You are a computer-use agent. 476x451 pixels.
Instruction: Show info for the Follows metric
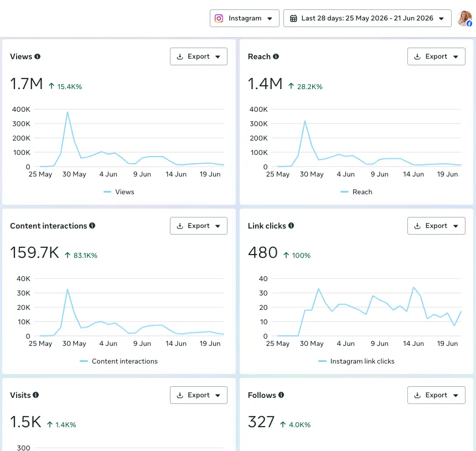click(281, 395)
